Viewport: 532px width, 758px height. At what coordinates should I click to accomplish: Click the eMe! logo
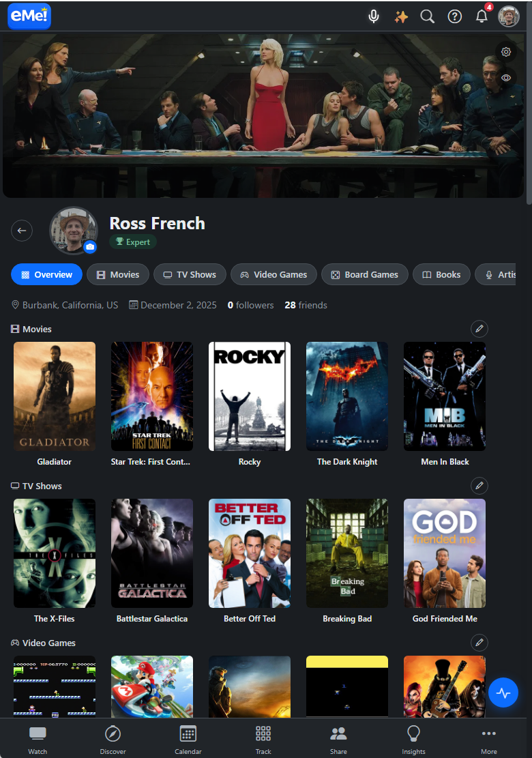29,16
